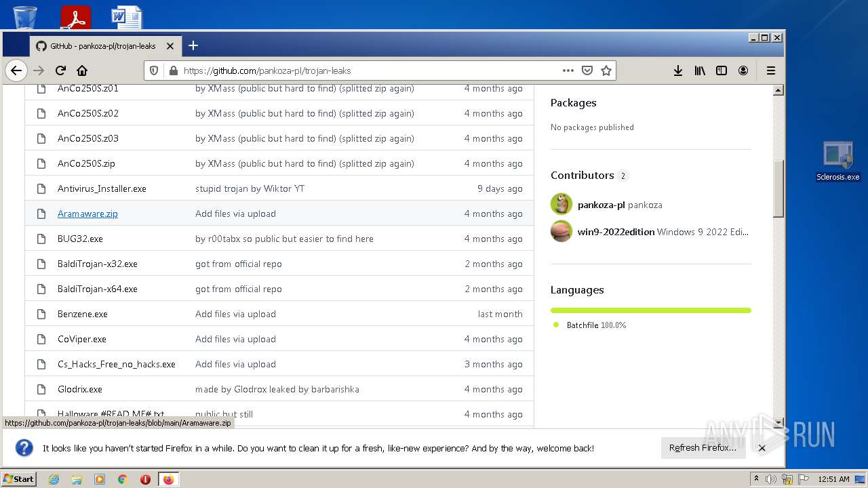This screenshot has height=488, width=868.
Task: Open BaldiTrojan-x64.exe file
Action: tap(98, 289)
